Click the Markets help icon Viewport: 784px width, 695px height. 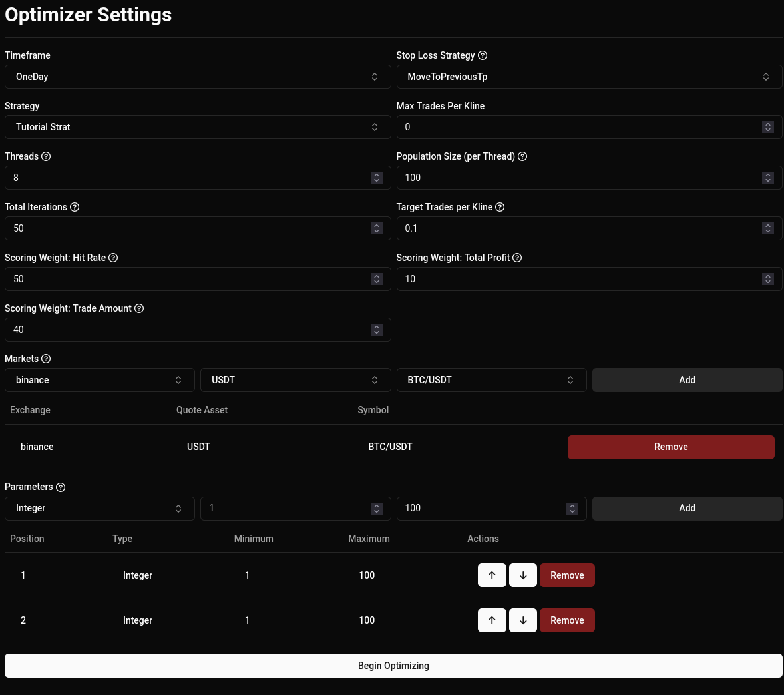point(46,359)
